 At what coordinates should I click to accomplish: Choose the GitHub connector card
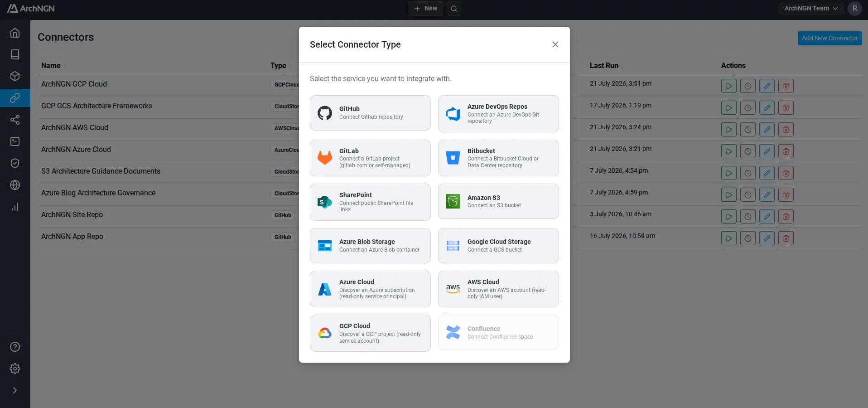coord(370,113)
